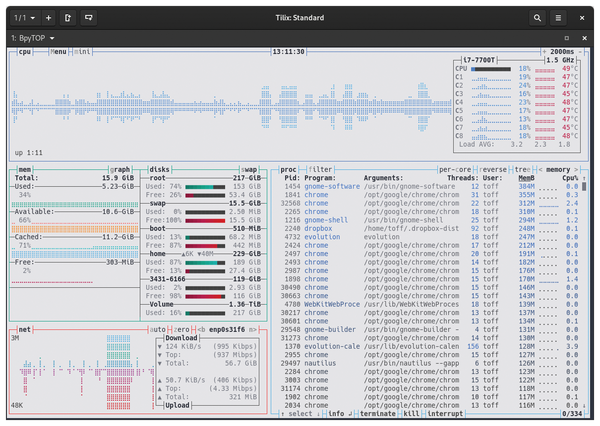Switch to next network interface n>
The height and width of the screenshot is (426, 600).
pyautogui.click(x=253, y=330)
